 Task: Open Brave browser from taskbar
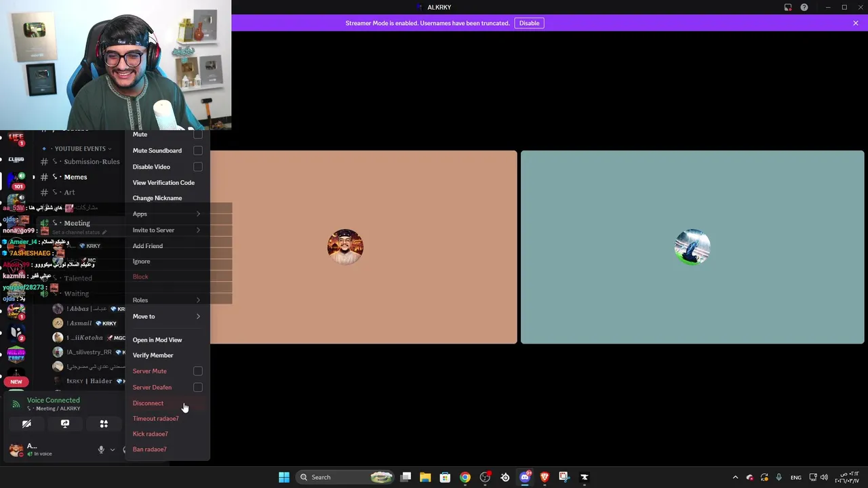tap(545, 477)
